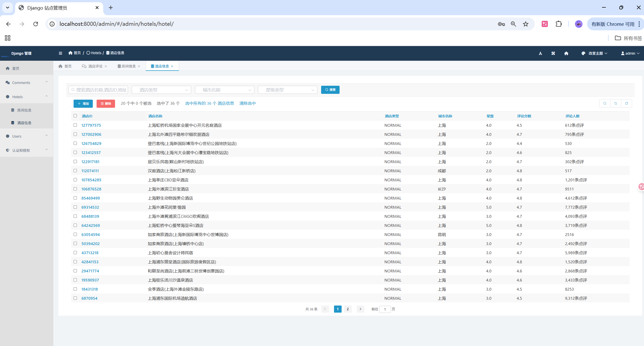This screenshot has height=346, width=644.
Task: Click the font size A icon
Action: [x=540, y=53]
